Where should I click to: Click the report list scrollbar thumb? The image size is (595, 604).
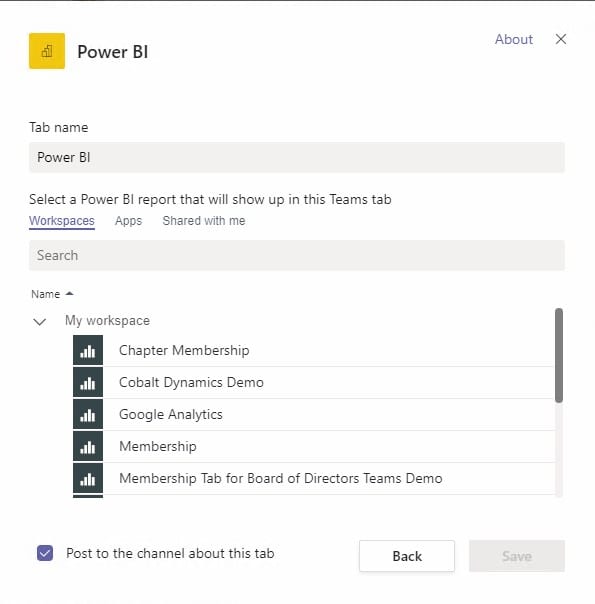pos(559,355)
